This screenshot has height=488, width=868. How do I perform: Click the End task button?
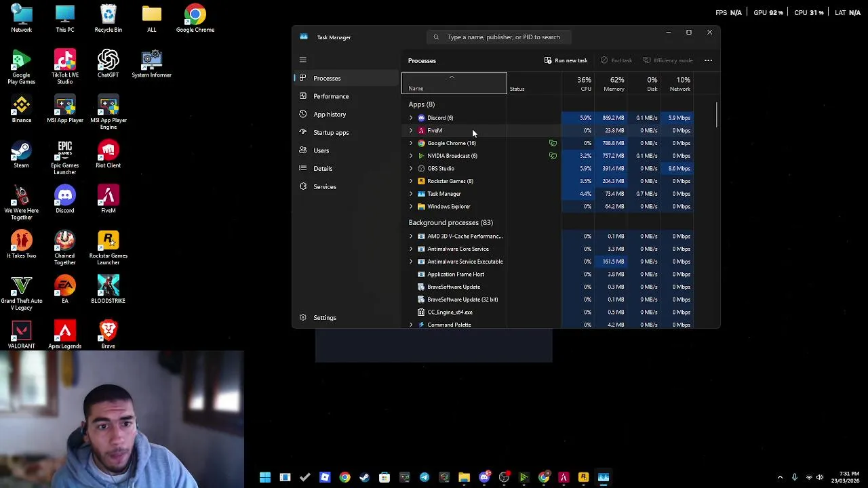click(x=616, y=60)
